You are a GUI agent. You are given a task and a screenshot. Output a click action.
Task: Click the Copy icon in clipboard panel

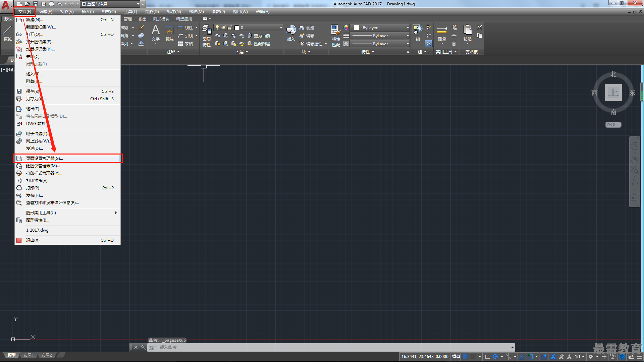pos(480,36)
